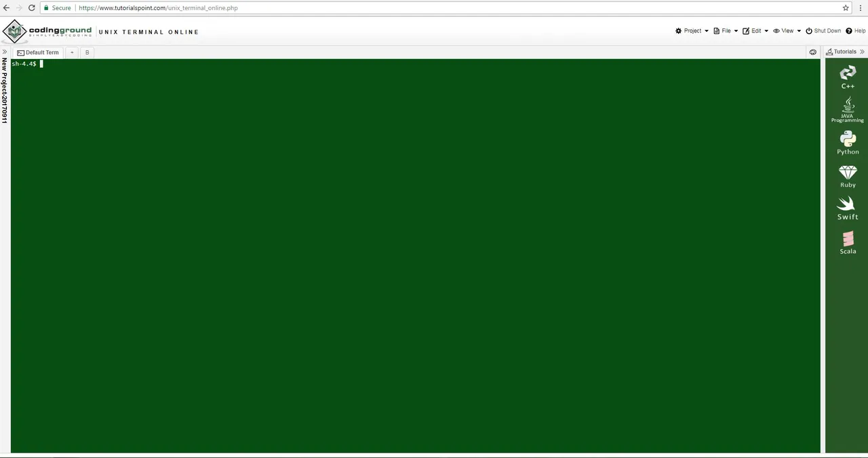Open the Scala tutorial icon

click(848, 243)
